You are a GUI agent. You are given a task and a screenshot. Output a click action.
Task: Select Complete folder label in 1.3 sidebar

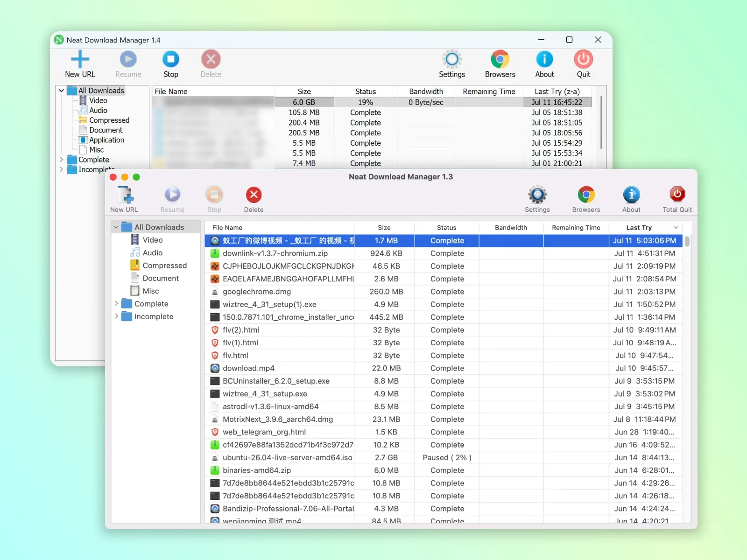151,304
